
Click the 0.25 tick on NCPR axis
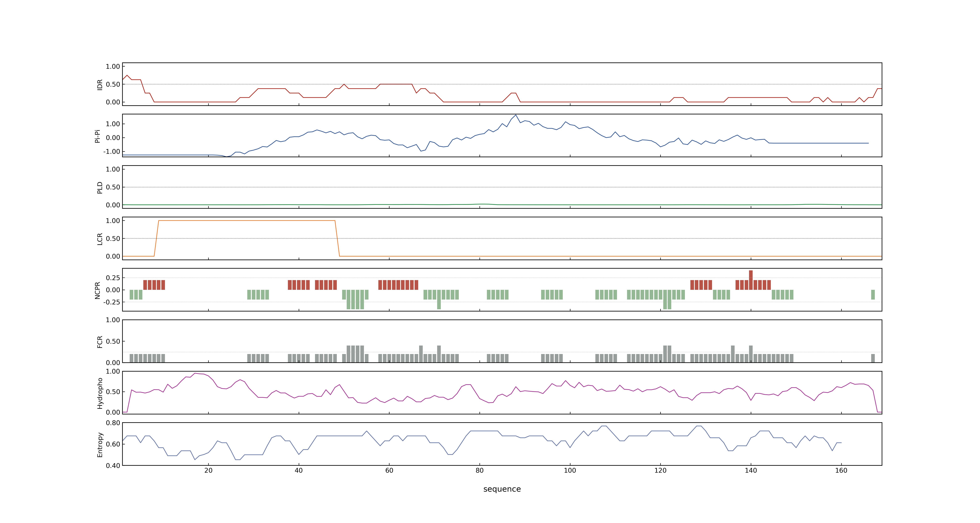click(113, 278)
